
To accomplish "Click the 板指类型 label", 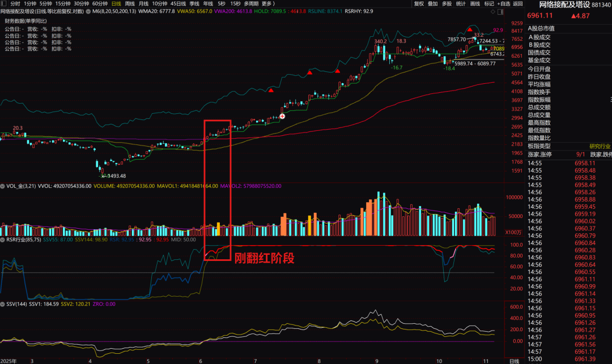I will point(539,145).
